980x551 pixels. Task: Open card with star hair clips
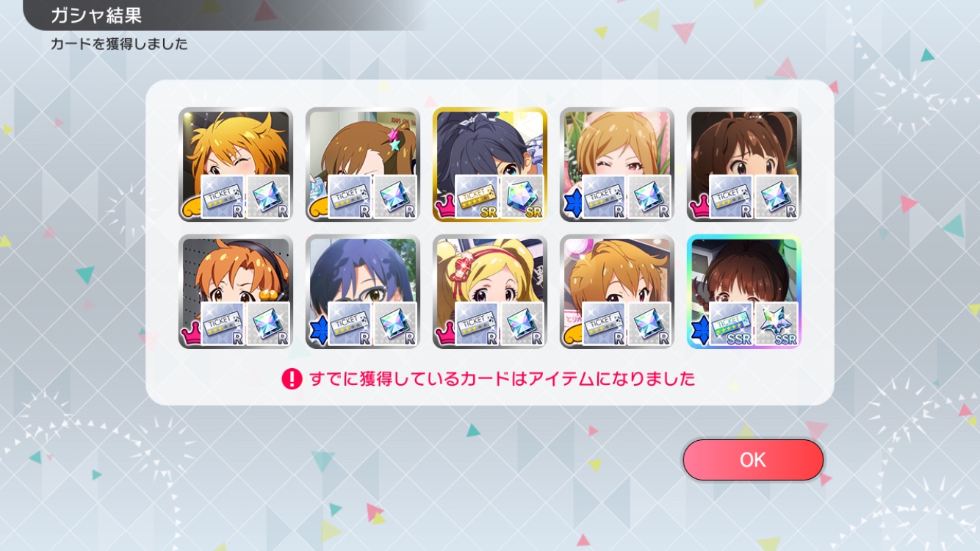coord(362,165)
